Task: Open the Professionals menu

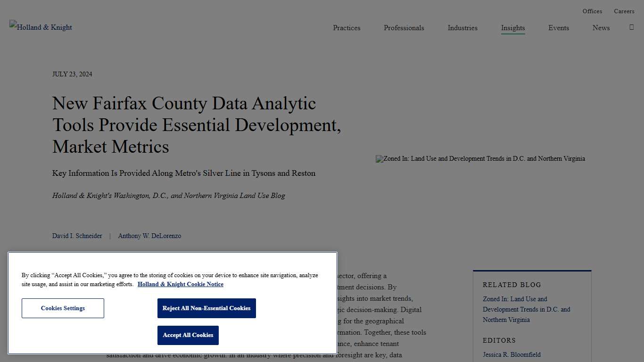Action: click(x=404, y=28)
